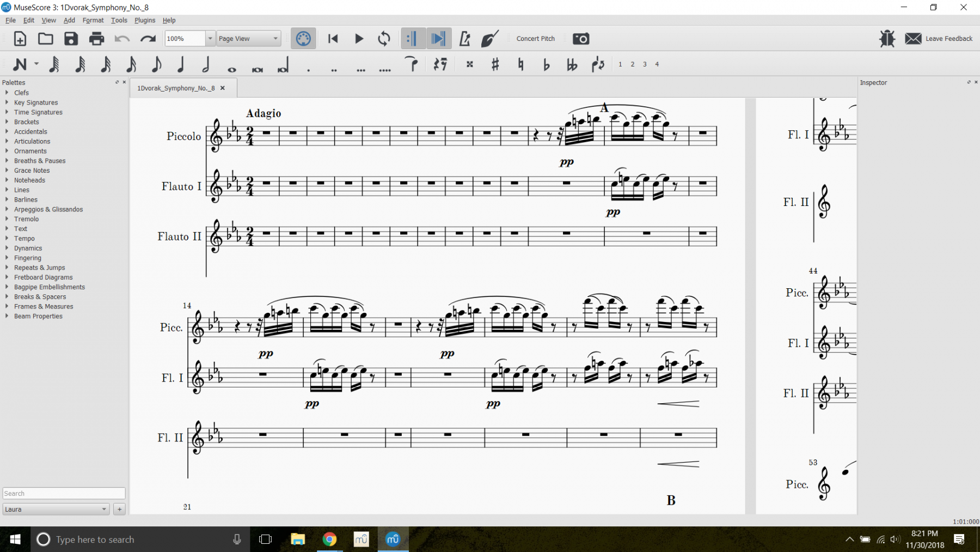Apply the double flat accidental
Screen dimensions: 980x552
[572, 64]
